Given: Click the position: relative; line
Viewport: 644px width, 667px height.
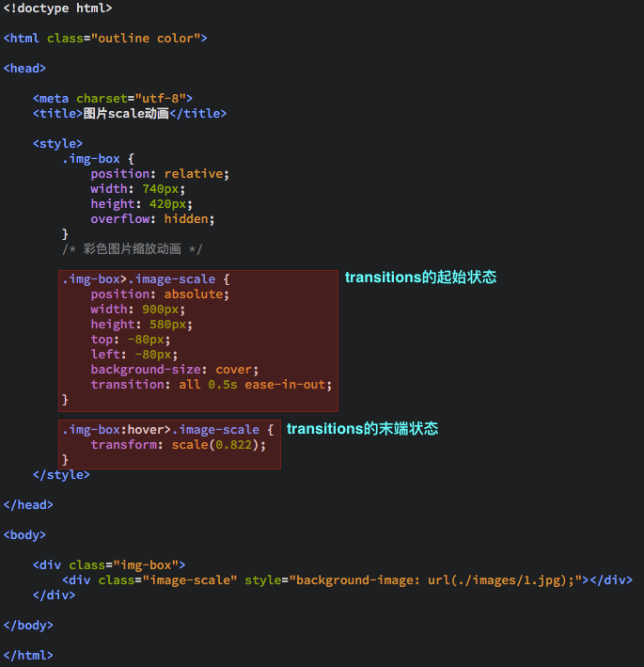Looking at the screenshot, I should (x=160, y=174).
